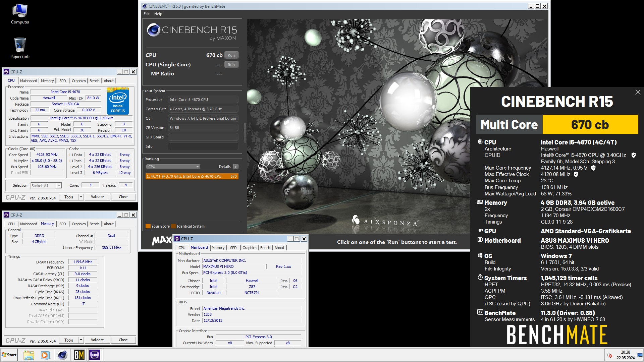Open the Computer desktop icon
644x362 pixels.
(x=20, y=14)
